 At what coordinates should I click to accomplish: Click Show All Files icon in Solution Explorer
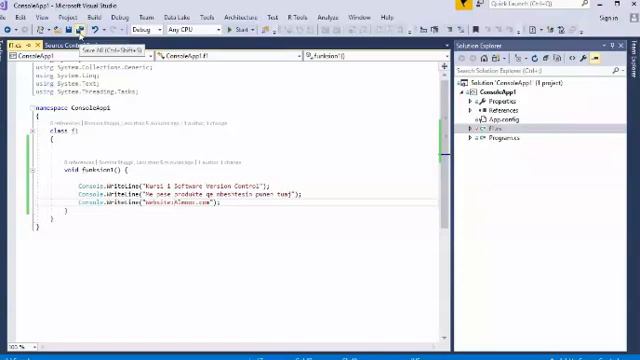[x=557, y=58]
